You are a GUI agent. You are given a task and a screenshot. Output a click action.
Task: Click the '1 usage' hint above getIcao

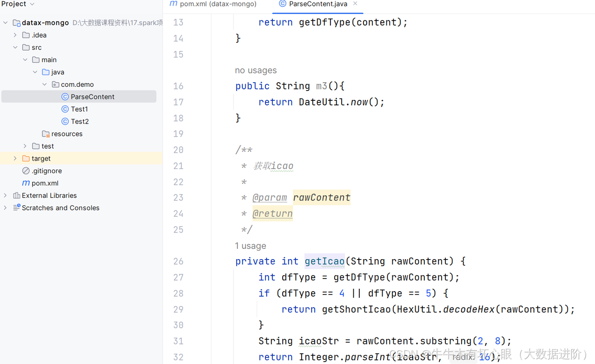[251, 246]
